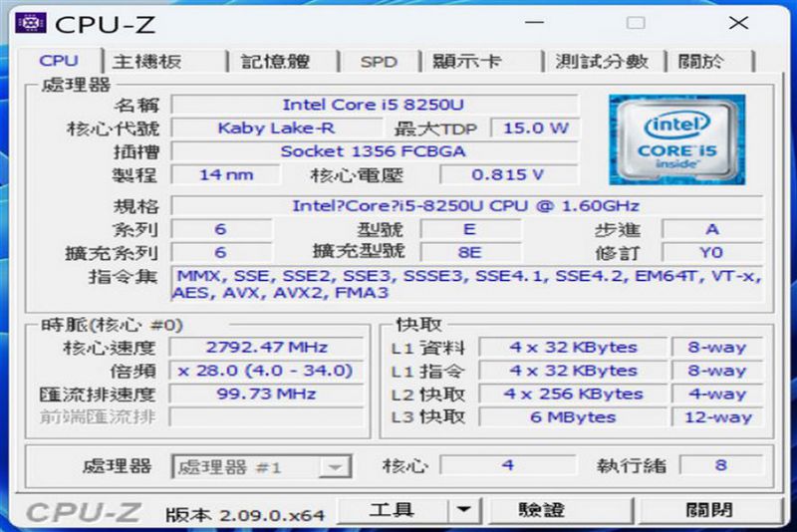Click the 關閉 button
The height and width of the screenshot is (532, 797).
coord(709,510)
